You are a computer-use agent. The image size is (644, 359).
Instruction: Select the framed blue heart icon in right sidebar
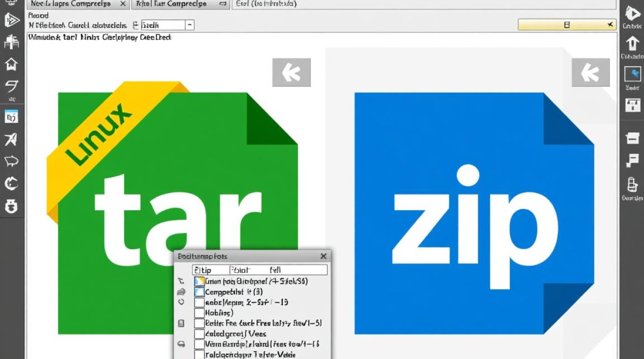[632, 74]
